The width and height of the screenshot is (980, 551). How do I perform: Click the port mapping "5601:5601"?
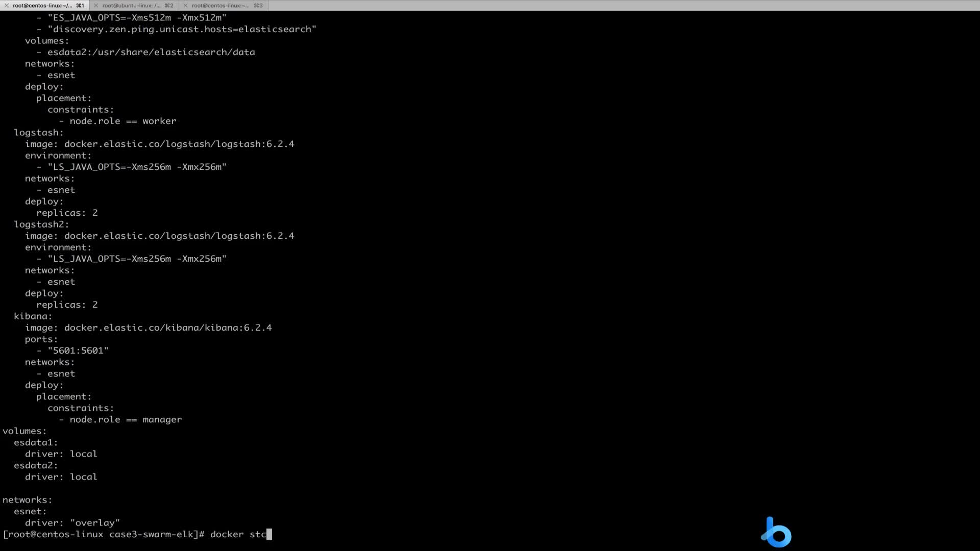click(x=78, y=350)
